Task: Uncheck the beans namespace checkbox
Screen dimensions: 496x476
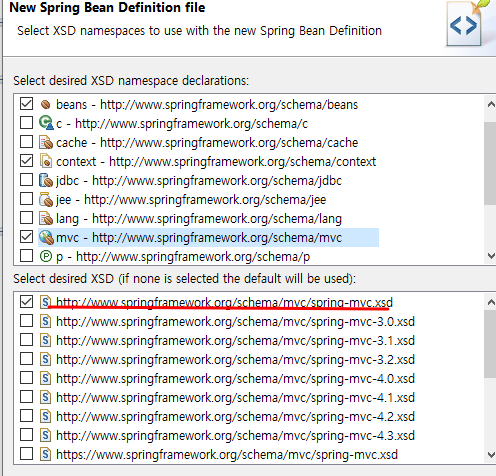Action: (x=26, y=104)
